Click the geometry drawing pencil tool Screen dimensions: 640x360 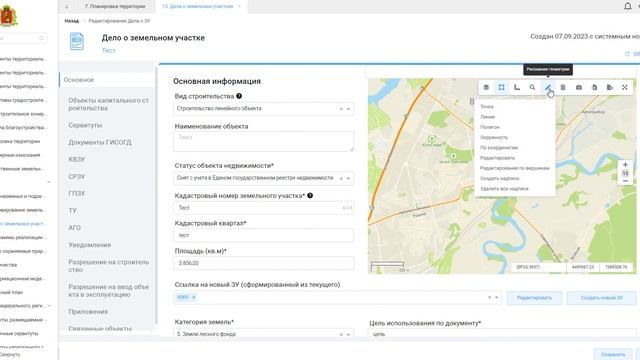548,87
